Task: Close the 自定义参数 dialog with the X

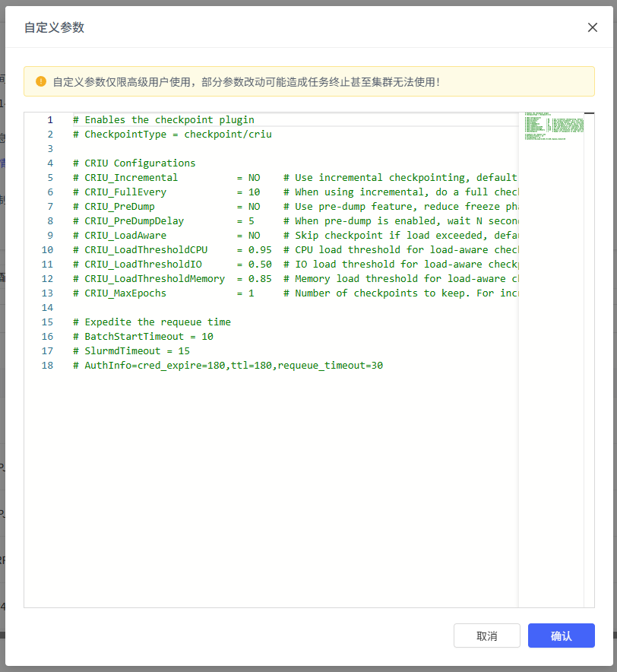Action: point(593,27)
